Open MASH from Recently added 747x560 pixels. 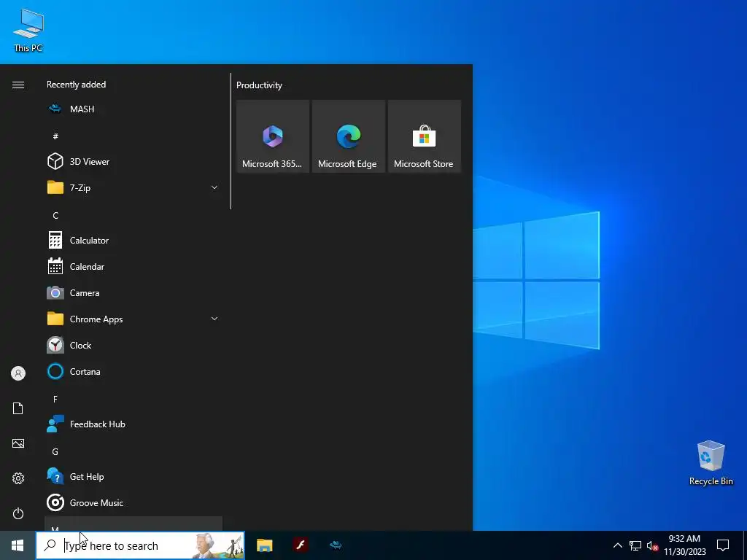133,109
